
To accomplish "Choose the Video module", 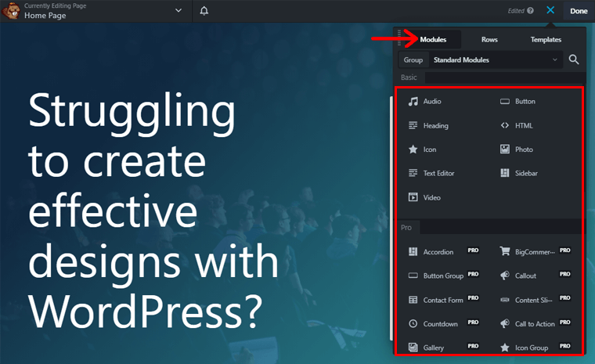I will [x=432, y=198].
